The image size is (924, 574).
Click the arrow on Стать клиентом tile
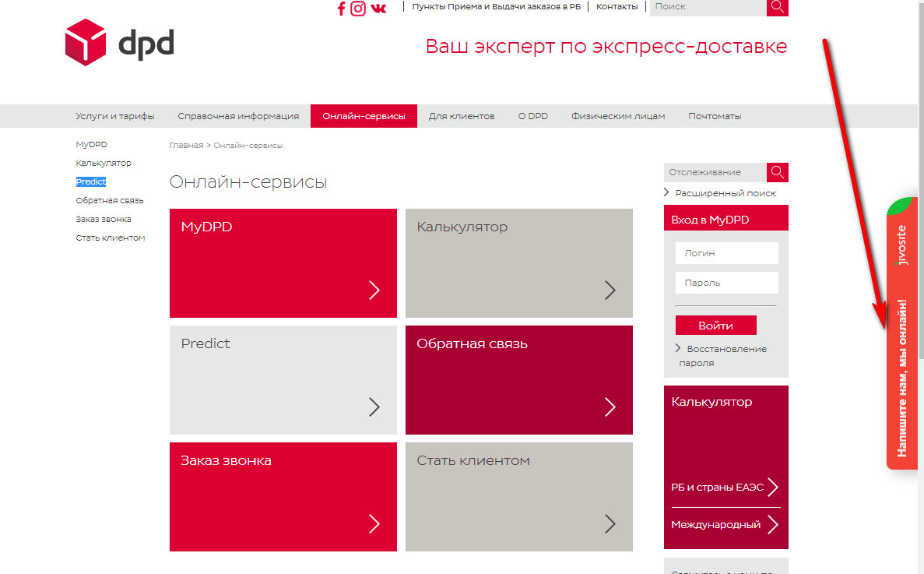tap(610, 523)
